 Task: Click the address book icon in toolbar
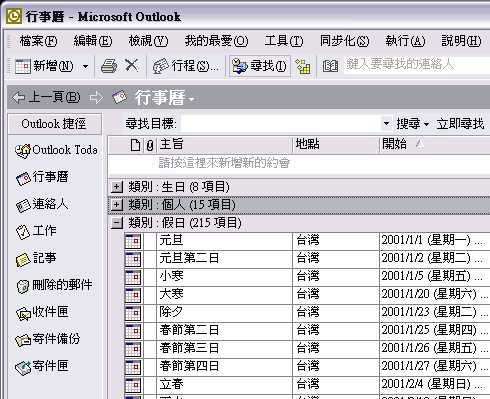click(x=330, y=66)
